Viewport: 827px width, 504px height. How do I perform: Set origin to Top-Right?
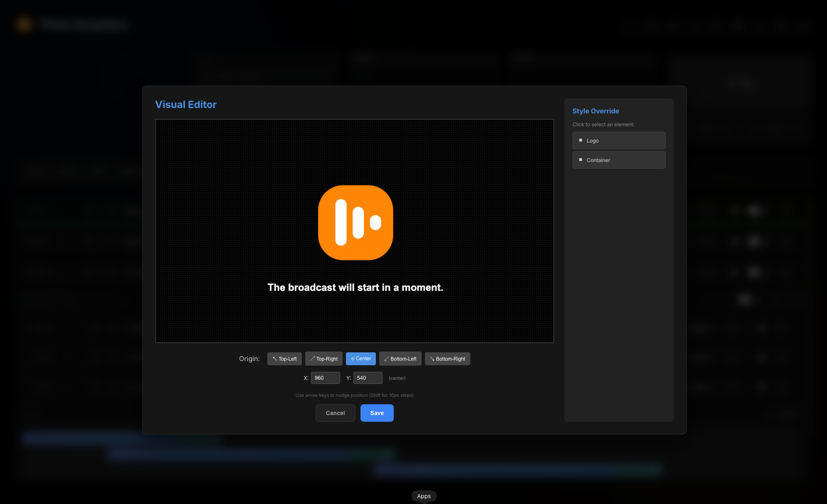click(x=323, y=359)
